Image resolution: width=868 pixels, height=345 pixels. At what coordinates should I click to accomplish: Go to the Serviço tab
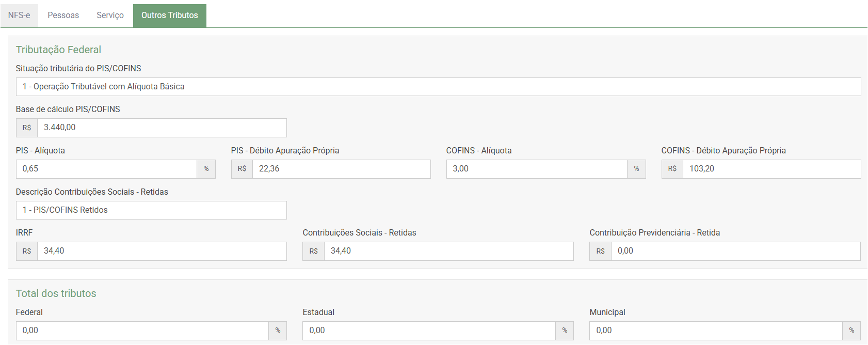pos(110,15)
